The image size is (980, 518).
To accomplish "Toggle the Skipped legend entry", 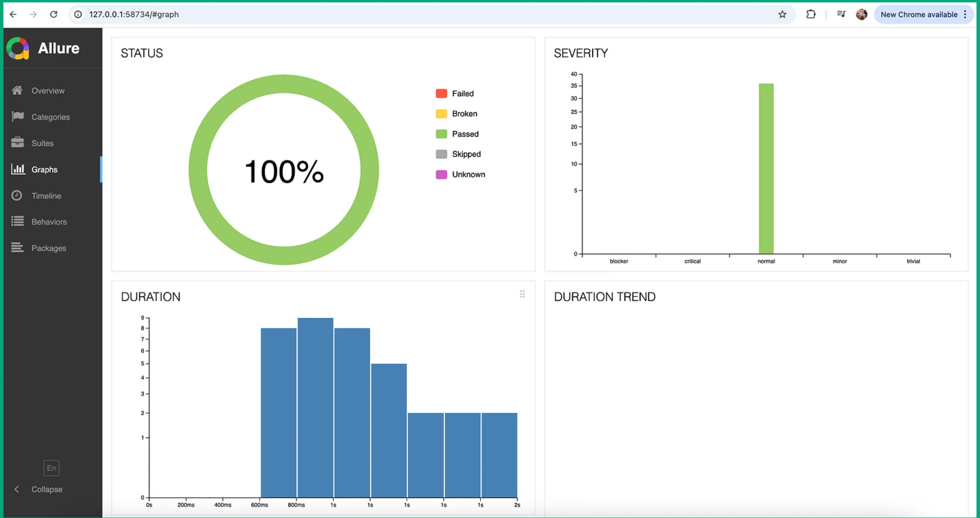I will (x=466, y=154).
